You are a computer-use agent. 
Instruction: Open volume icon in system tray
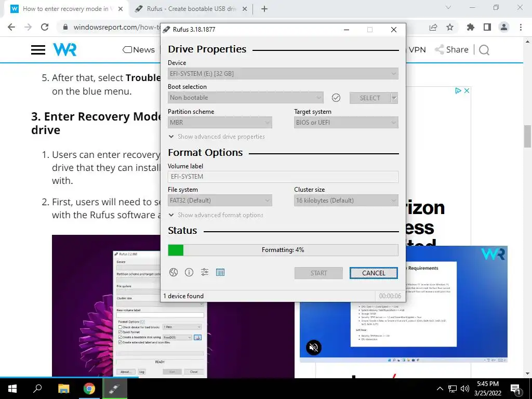[x=465, y=389]
